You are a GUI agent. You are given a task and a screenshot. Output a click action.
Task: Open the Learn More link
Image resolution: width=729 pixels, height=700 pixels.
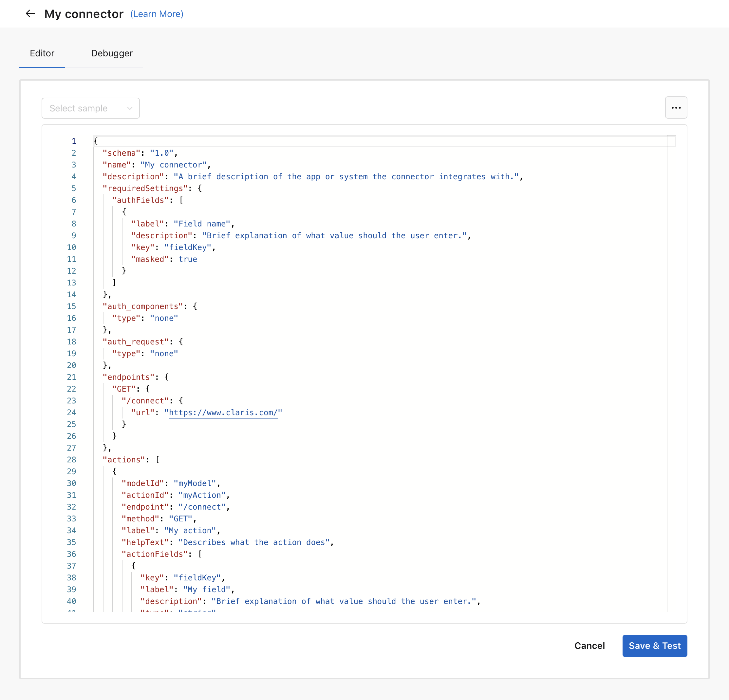[157, 14]
